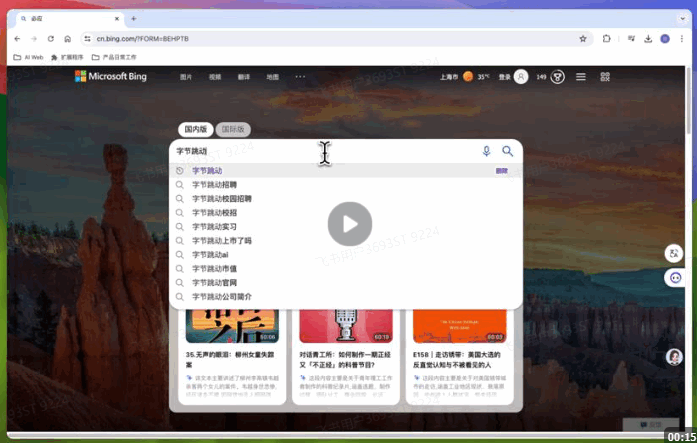The height and width of the screenshot is (443, 697).
Task: Click the browser downloads icon
Action: click(x=648, y=39)
